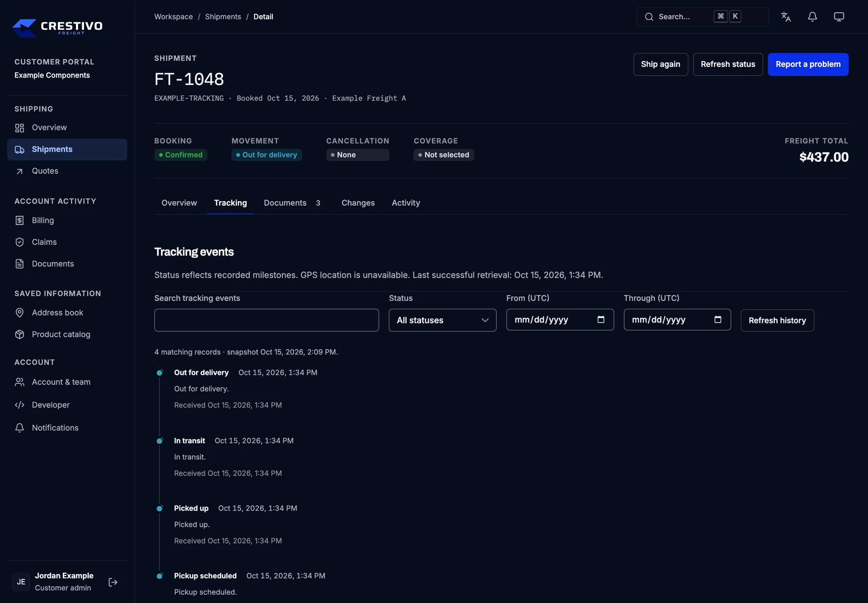Click the sidebar Documents file icon
This screenshot has width=868, height=603.
19,264
